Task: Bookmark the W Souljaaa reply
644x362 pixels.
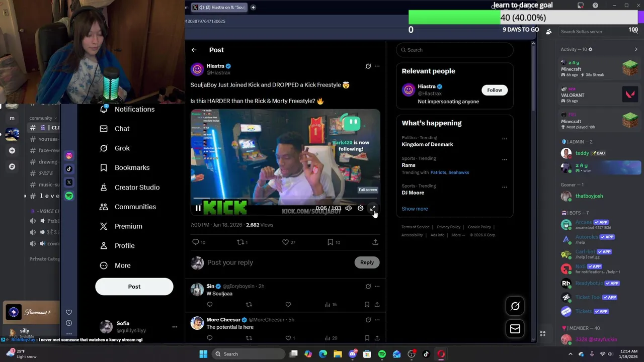Action: [367, 304]
